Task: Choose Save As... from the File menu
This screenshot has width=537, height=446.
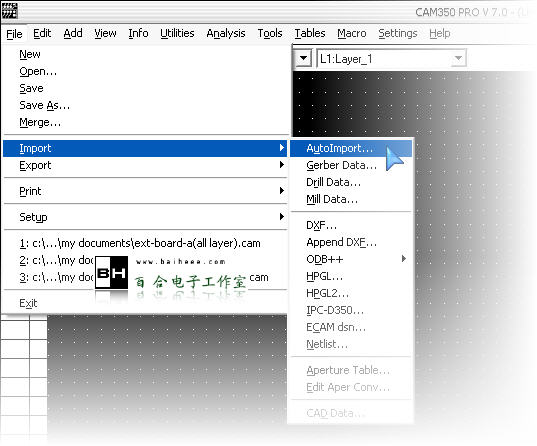Action: point(145,105)
